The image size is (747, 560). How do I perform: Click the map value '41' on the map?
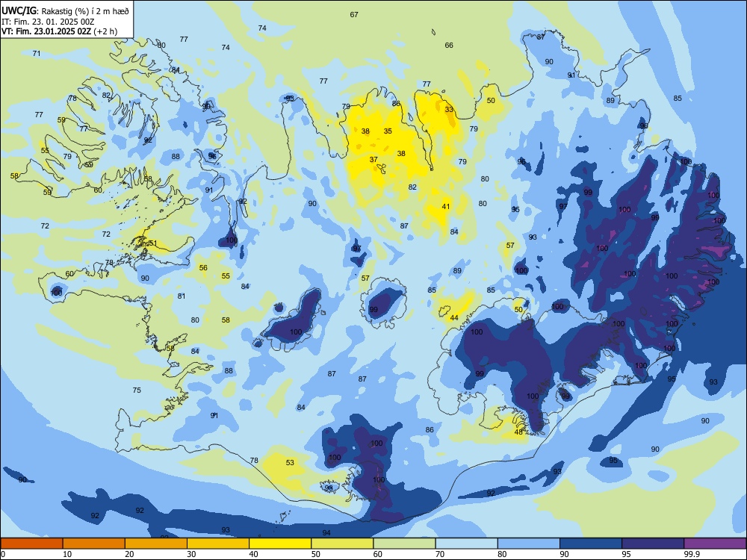tap(445, 206)
